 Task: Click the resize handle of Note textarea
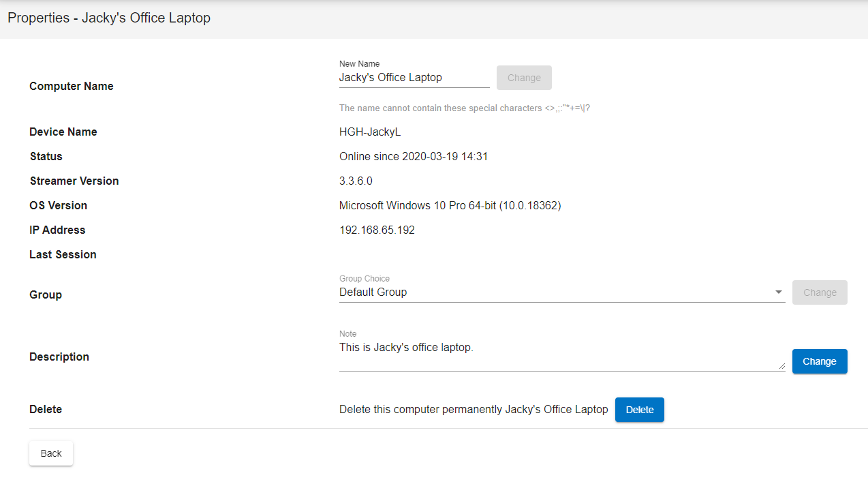click(x=781, y=366)
